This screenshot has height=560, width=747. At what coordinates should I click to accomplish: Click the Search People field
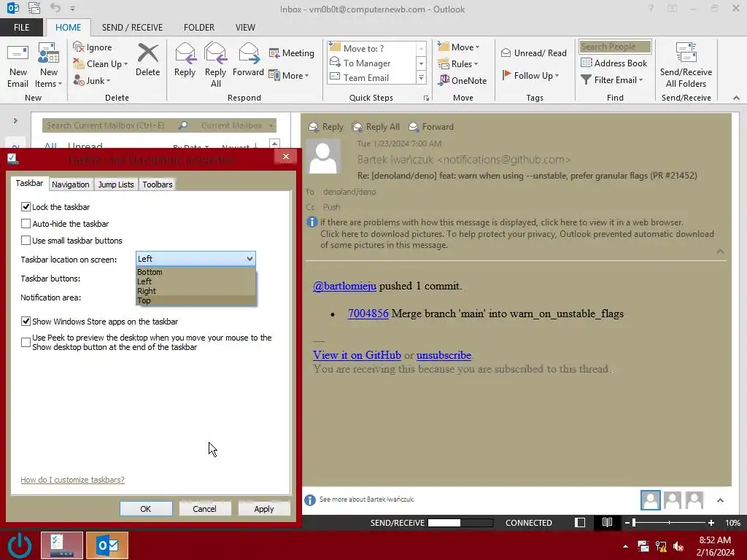(615, 47)
